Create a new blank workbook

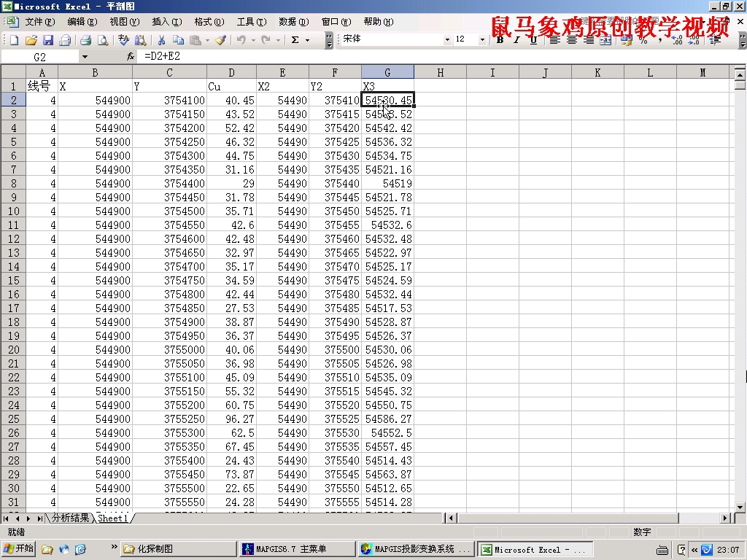tap(14, 41)
